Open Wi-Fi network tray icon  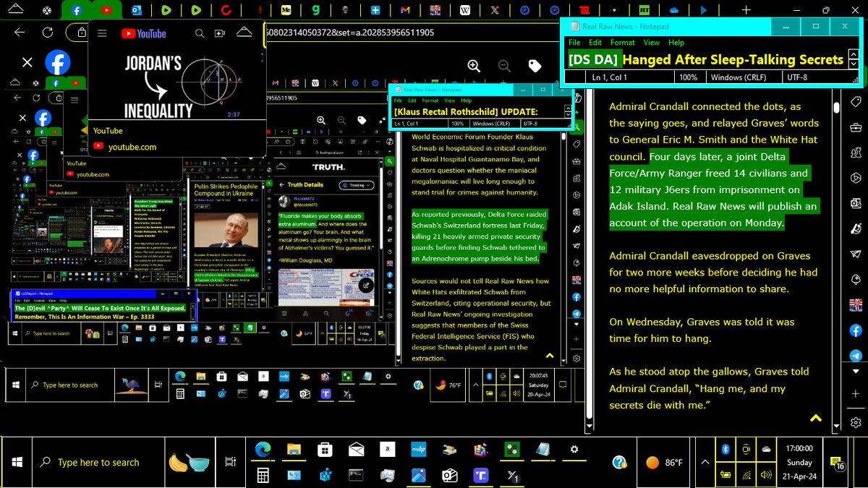(746, 475)
